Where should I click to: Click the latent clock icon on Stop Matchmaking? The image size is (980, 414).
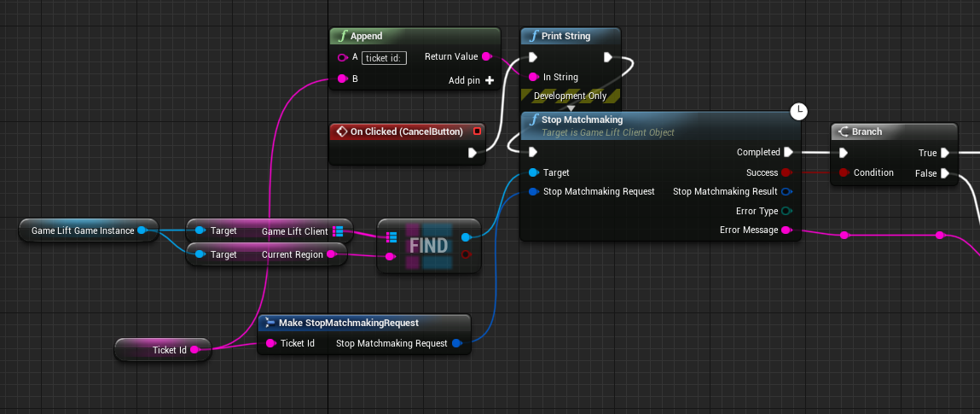798,111
